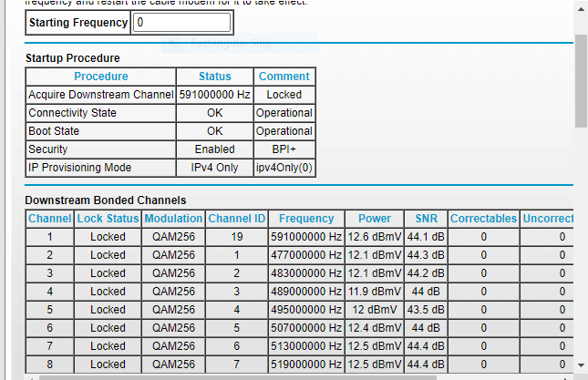Select the 489000000 Hz frequency cell
The image size is (588, 380).
point(306,292)
